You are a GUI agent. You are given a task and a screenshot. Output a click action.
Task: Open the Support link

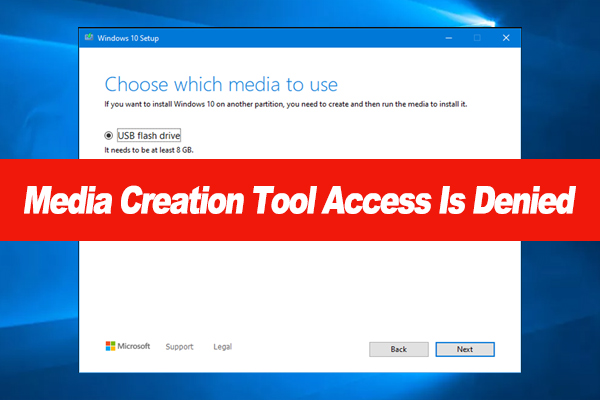tap(179, 347)
